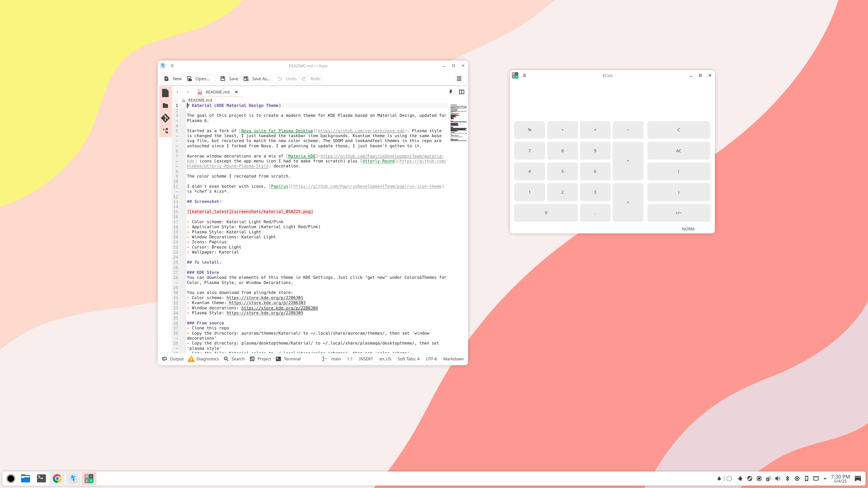Viewport: 868px width, 488px height.
Task: Click the Redo button in Kate
Action: pos(311,78)
